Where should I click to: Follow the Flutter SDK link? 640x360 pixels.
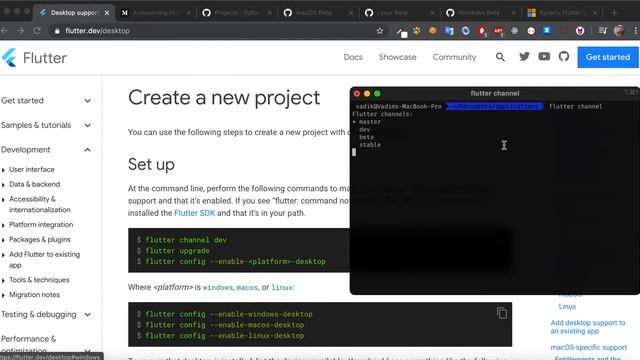point(194,213)
